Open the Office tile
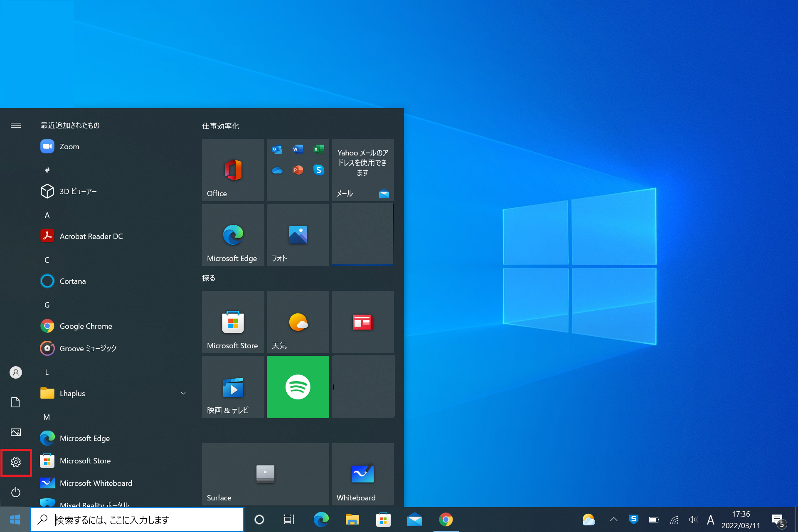This screenshot has width=798, height=532. pos(233,170)
